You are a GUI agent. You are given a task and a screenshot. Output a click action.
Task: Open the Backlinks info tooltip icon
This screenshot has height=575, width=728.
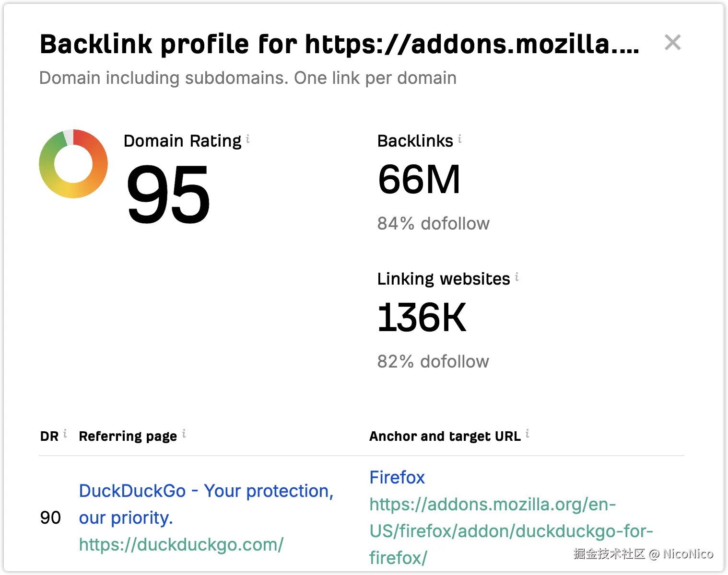(x=459, y=139)
